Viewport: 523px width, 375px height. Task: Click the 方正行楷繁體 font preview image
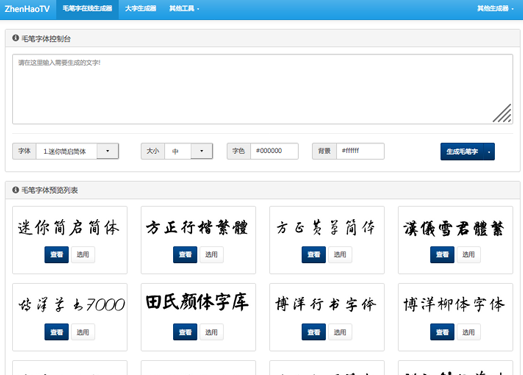click(197, 228)
